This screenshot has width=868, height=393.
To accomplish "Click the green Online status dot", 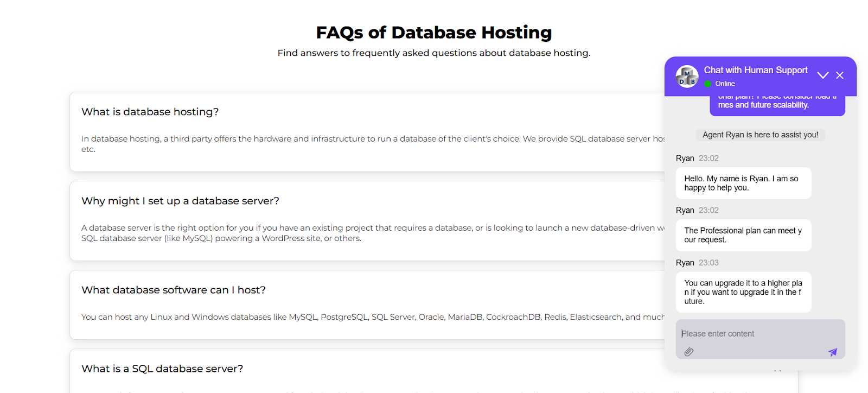I will coord(708,84).
